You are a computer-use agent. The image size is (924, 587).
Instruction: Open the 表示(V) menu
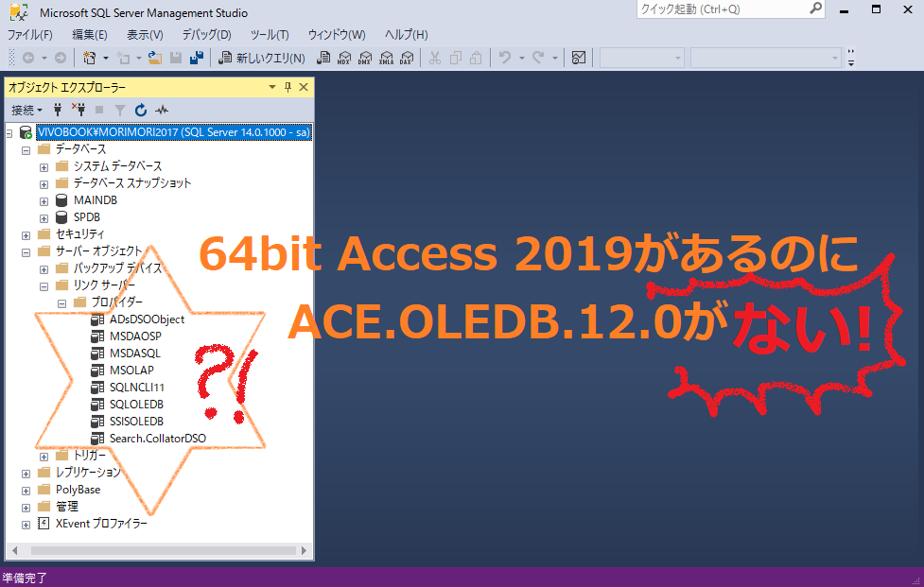145,35
